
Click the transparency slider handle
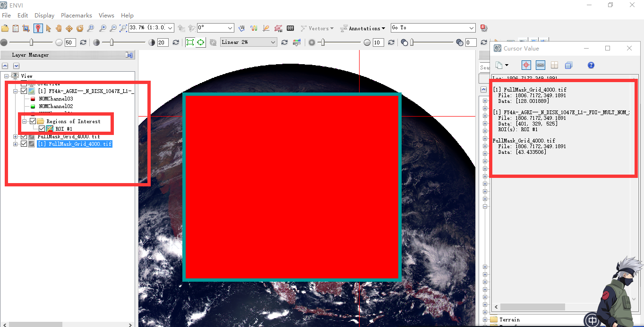[412, 42]
